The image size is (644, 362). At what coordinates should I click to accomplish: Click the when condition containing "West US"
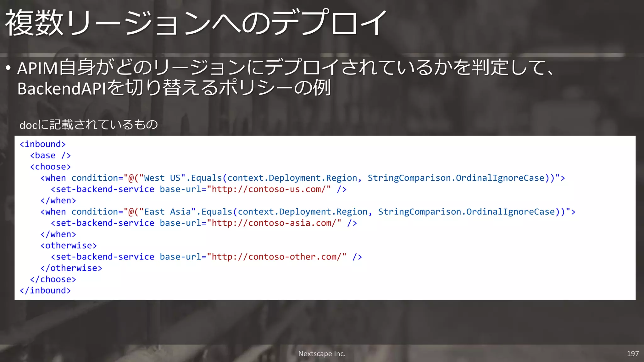point(303,178)
